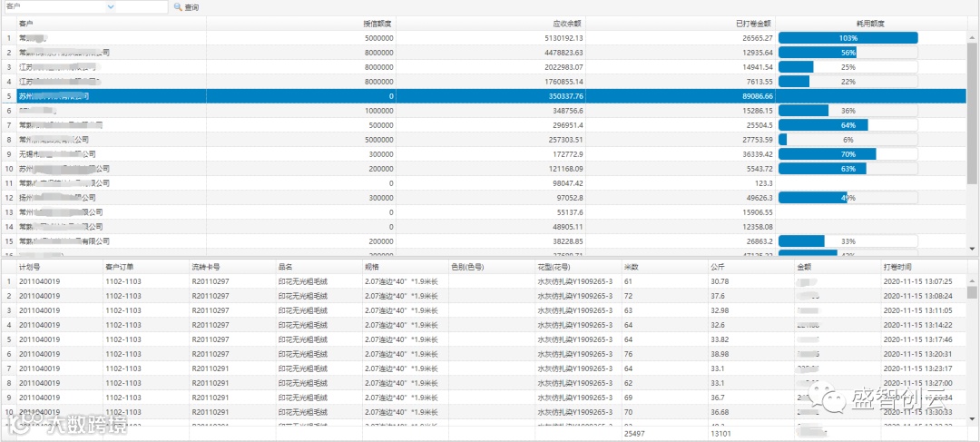Select the roll timestamp 2020-11-15 13:08:24
This screenshot has width=980, height=442.
[917, 296]
